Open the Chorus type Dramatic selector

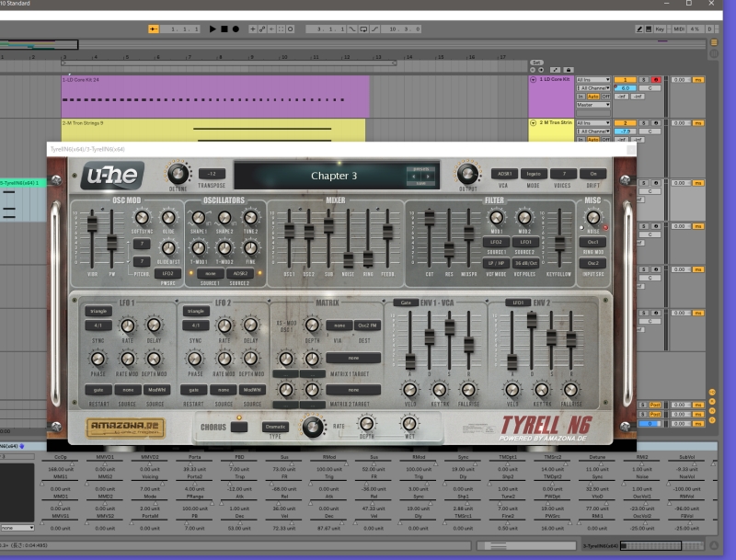tap(276, 427)
